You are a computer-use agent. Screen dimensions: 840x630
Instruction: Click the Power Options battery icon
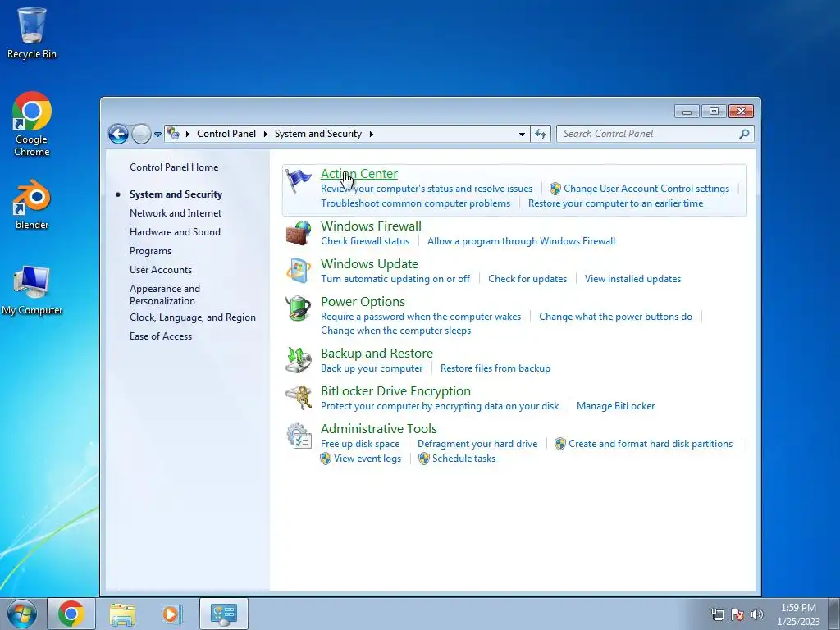click(299, 308)
